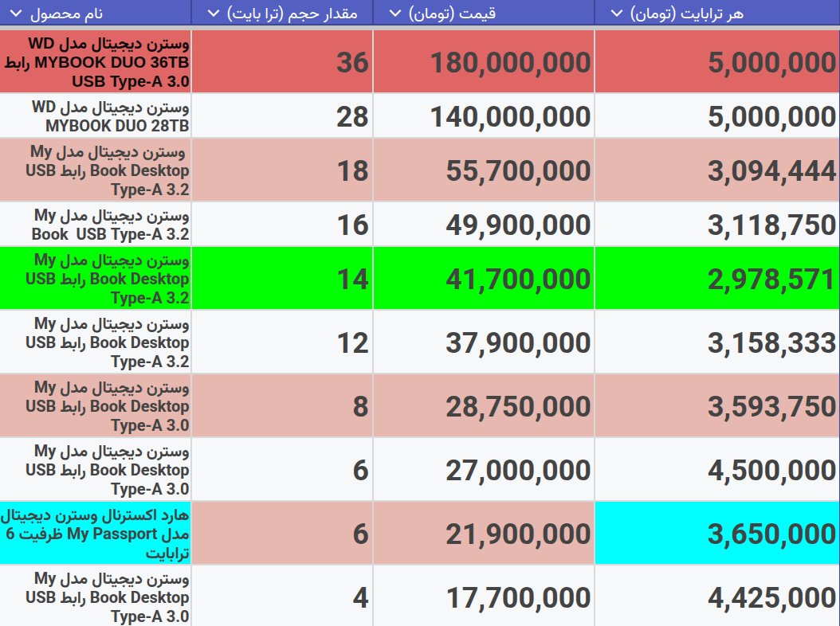Click the capacity cell showing 14

coord(282,279)
